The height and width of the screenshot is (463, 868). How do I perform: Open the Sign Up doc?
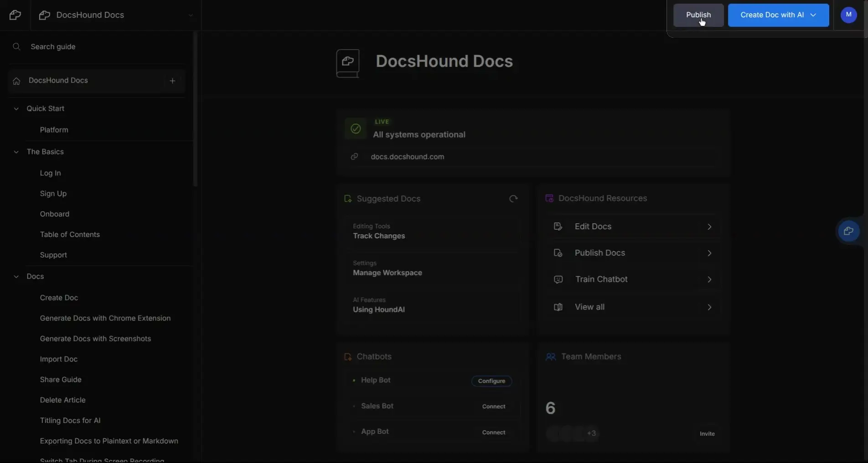tap(53, 194)
